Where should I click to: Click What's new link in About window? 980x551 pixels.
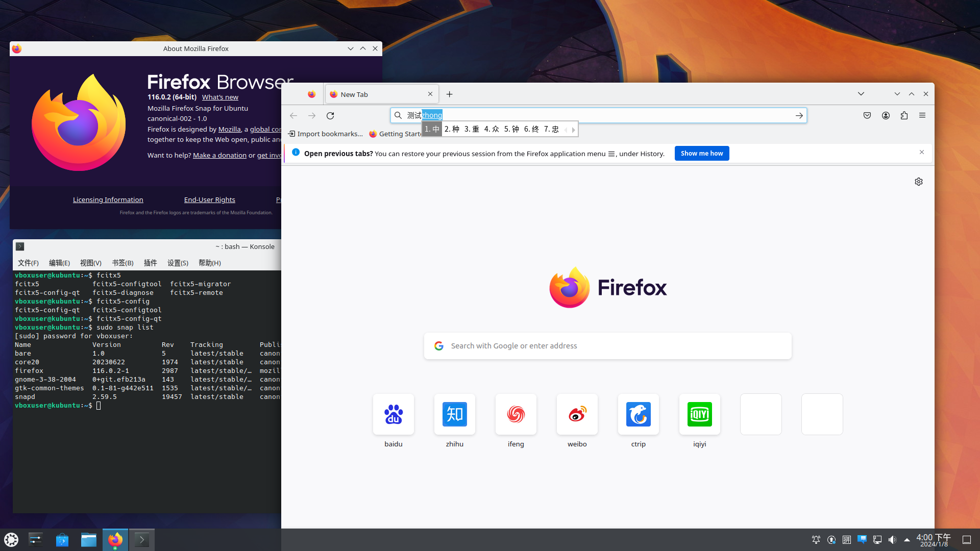click(220, 97)
